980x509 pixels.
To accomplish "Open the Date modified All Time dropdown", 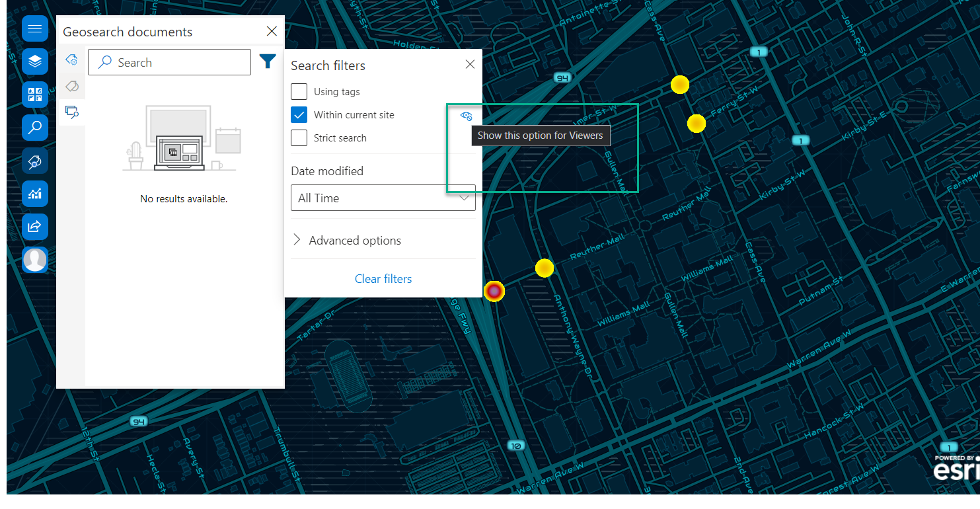I will [383, 197].
